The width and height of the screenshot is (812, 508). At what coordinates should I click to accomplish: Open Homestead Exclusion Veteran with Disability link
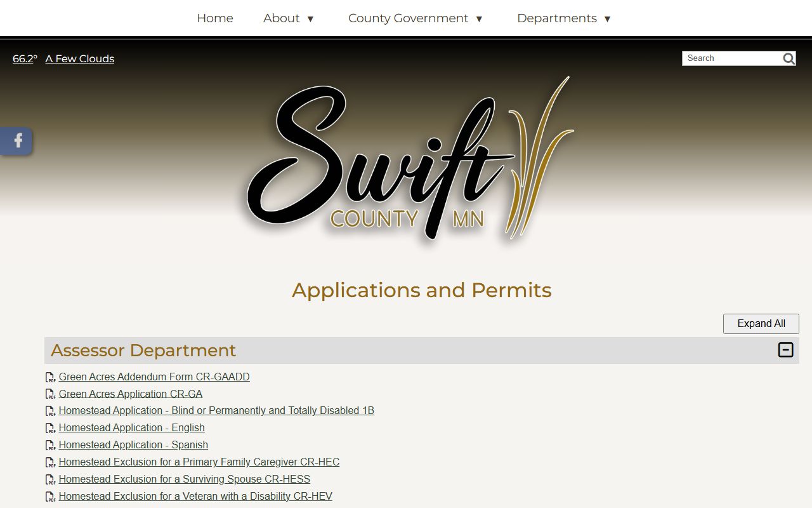[x=195, y=496]
